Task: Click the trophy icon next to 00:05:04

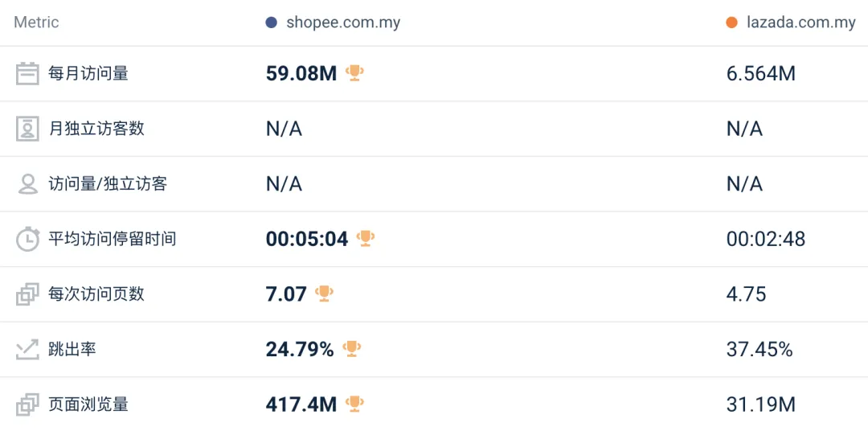Action: click(x=366, y=238)
